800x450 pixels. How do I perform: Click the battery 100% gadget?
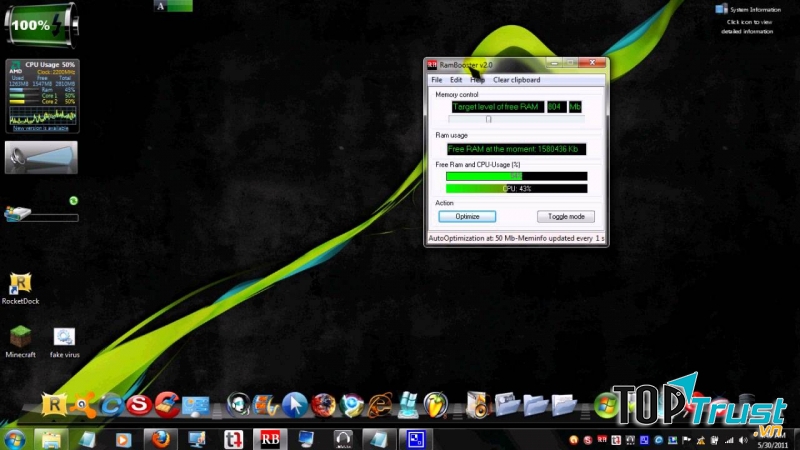(x=41, y=24)
